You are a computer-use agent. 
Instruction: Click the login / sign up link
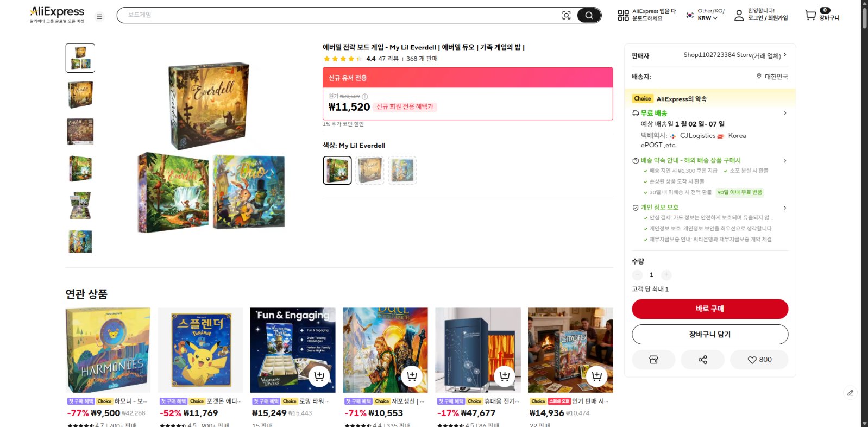click(x=768, y=18)
